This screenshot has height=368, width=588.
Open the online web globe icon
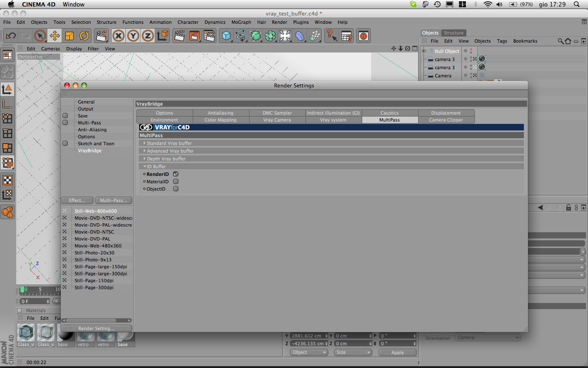363,36
